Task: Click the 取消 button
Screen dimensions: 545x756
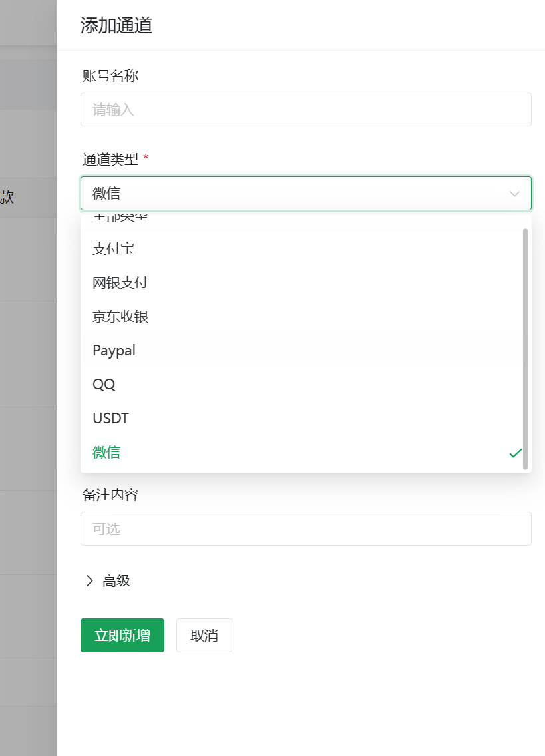Action: coord(204,635)
